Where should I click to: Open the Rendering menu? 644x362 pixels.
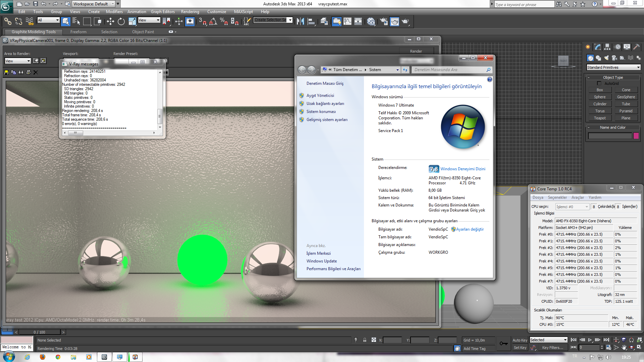click(x=190, y=12)
